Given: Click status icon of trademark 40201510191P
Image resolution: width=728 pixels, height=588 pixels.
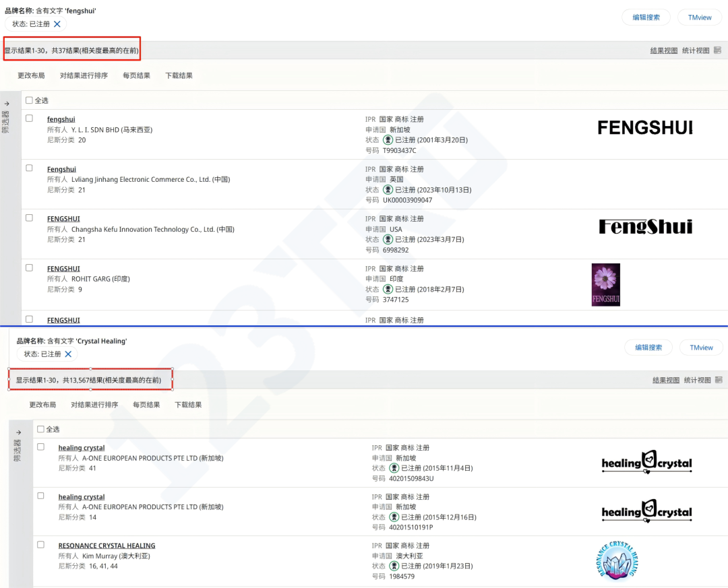Looking at the screenshot, I should tap(394, 517).
